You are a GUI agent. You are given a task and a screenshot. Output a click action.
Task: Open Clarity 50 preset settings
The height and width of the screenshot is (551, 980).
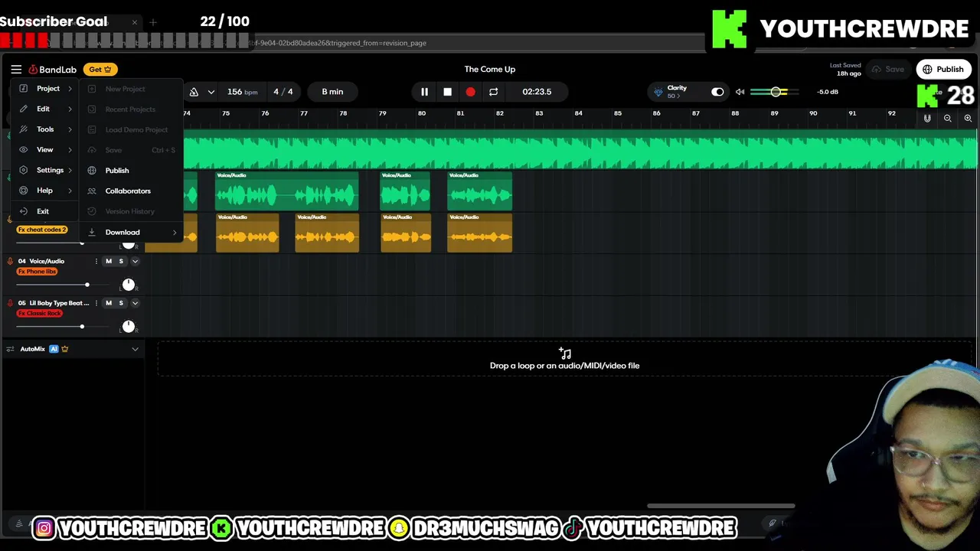[x=677, y=92]
